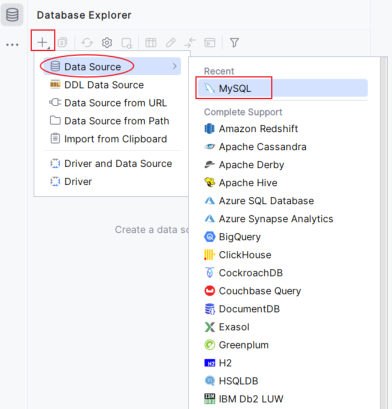Select Import from Clipboard
The width and height of the screenshot is (392, 409).
[111, 139]
